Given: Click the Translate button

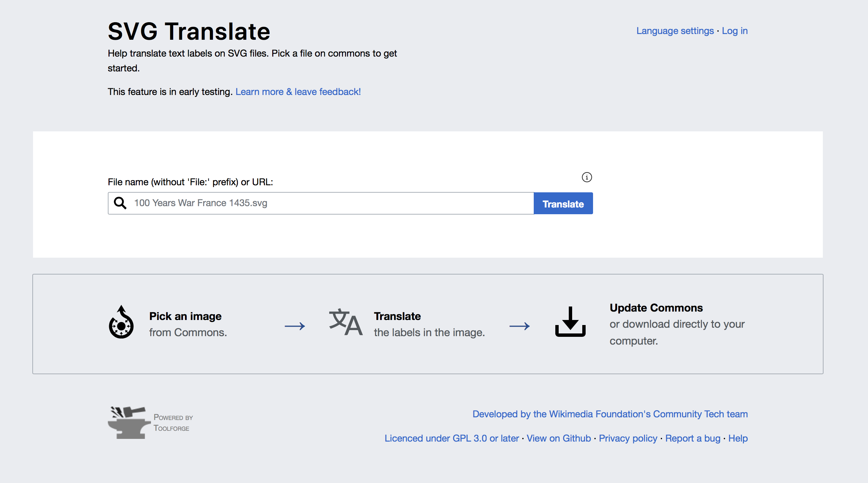Looking at the screenshot, I should (563, 203).
